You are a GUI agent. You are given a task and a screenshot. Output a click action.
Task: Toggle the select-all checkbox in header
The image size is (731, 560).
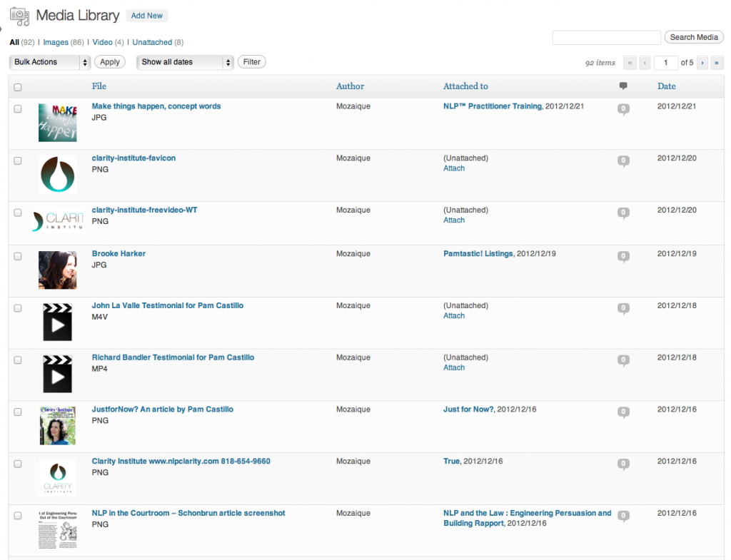[18, 86]
